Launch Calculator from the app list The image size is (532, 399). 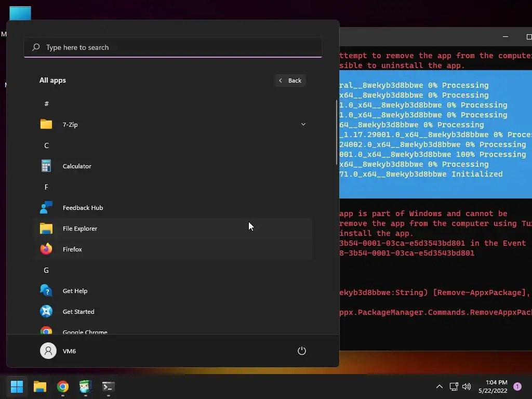pyautogui.click(x=172, y=166)
